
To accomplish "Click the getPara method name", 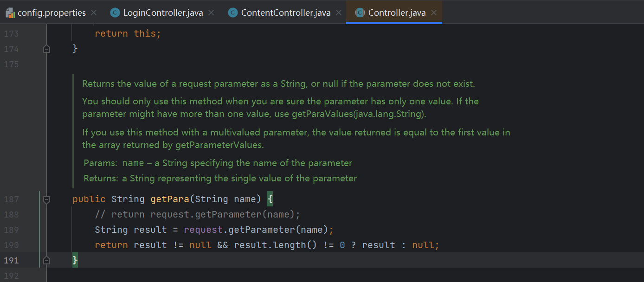I will [170, 199].
